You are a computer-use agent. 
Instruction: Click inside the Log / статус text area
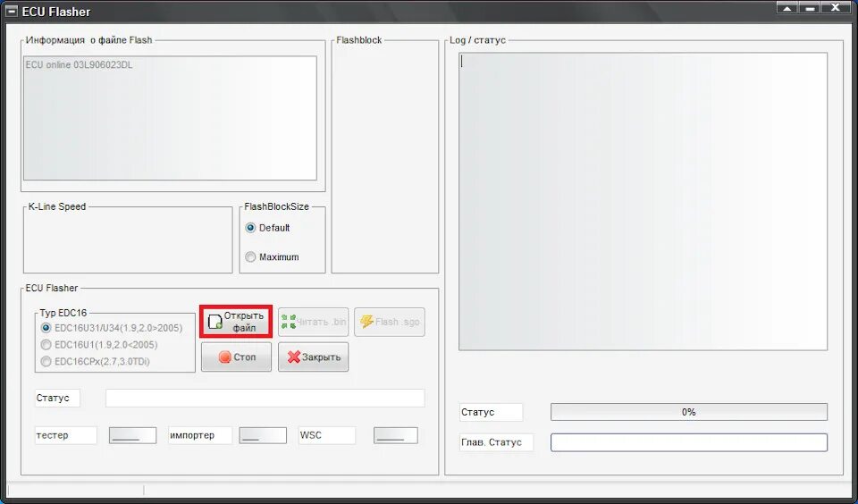pos(643,201)
